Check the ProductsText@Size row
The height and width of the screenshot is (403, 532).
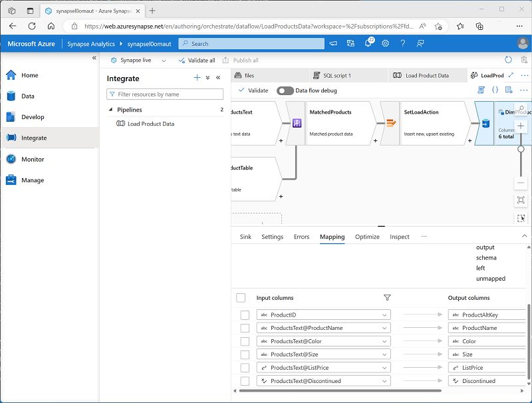click(245, 354)
